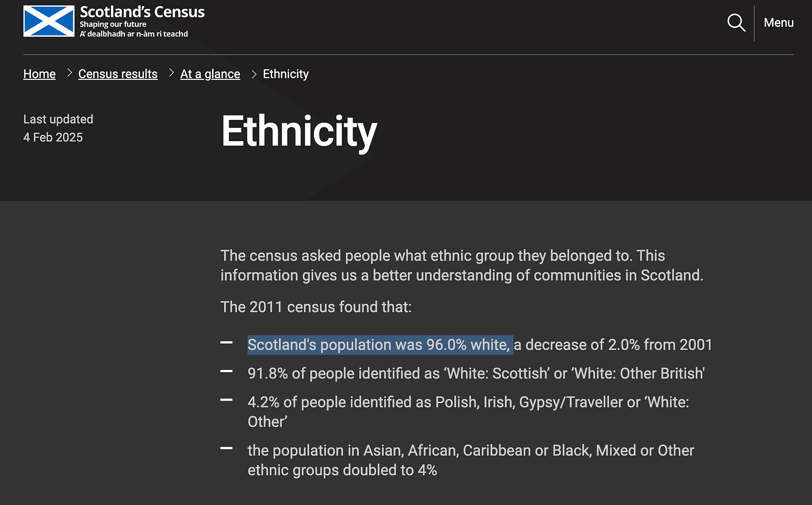This screenshot has height=505, width=812.
Task: Click the ethnic groups doubled to 4% bullet
Action: pos(471,460)
